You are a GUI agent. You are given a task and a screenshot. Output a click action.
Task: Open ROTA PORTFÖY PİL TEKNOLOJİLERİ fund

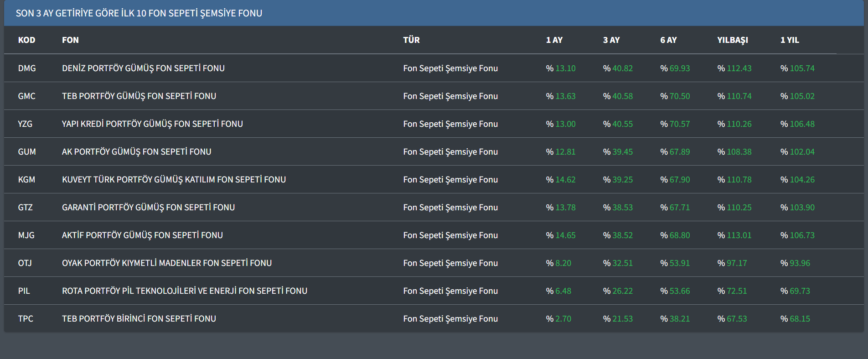pyautogui.click(x=184, y=291)
